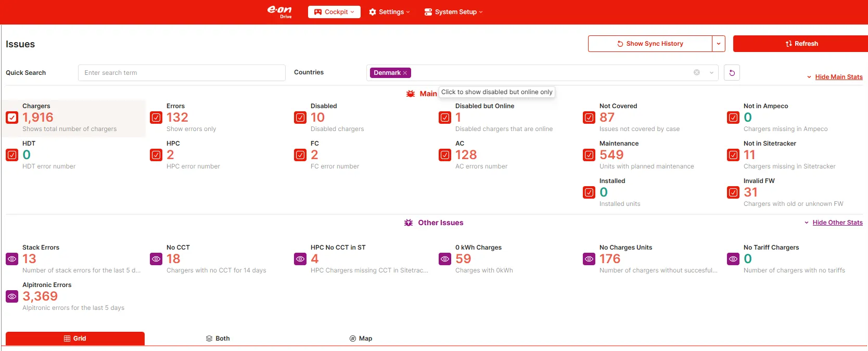Toggle the Alpitronic Errors eye icon
Screen dimensions: 868x351
tap(12, 296)
